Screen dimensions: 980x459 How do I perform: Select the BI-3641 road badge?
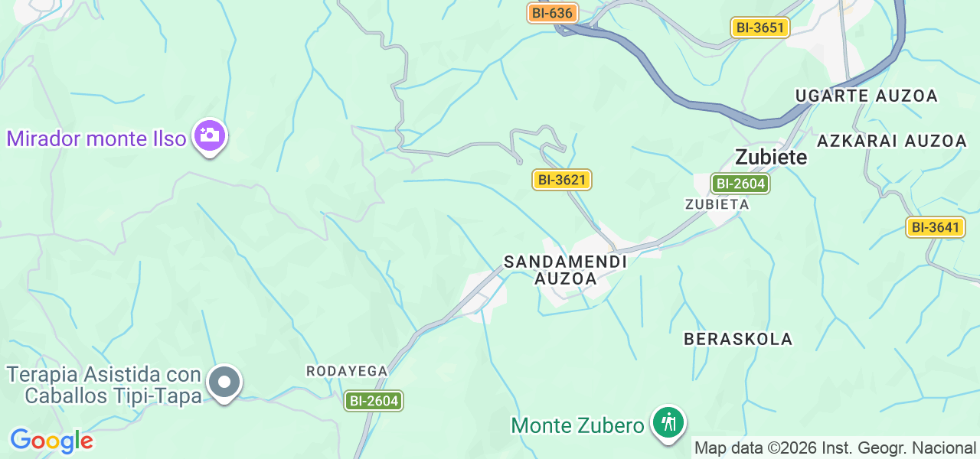pyautogui.click(x=936, y=227)
